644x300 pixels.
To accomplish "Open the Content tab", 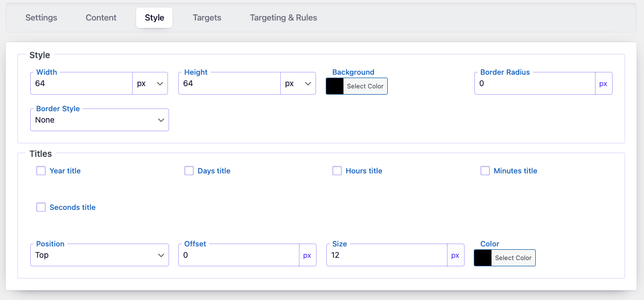I will point(101,18).
